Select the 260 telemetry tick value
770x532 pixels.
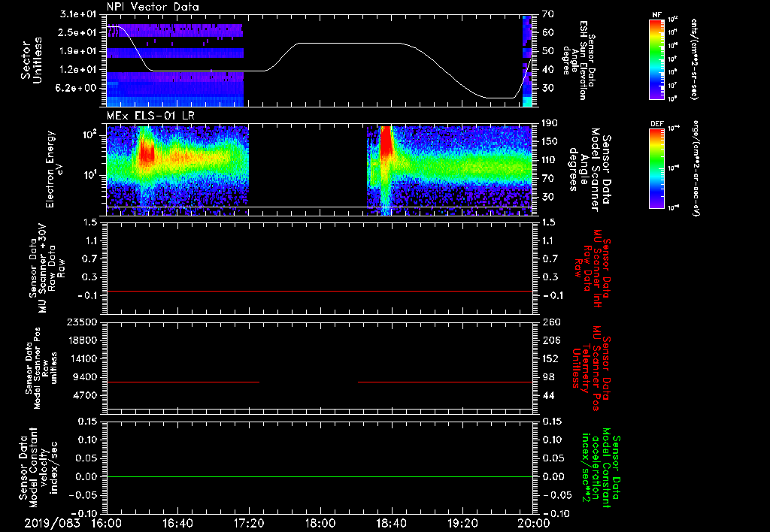[551, 322]
